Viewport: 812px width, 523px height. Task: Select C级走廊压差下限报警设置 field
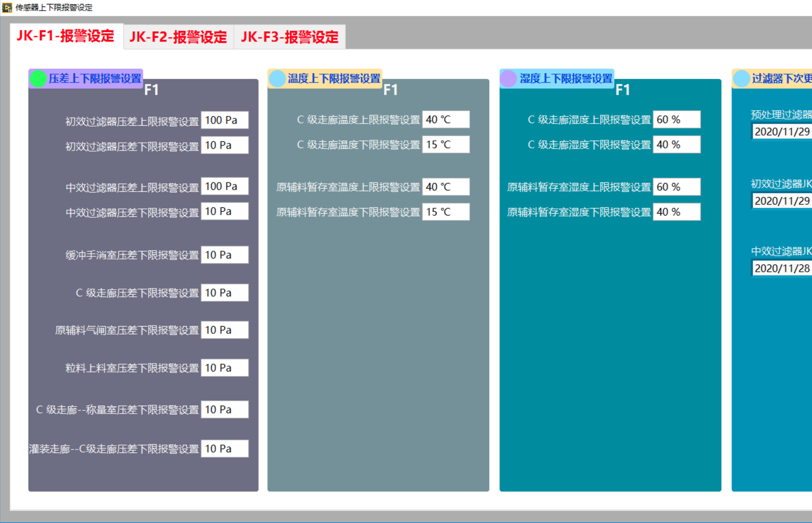tap(225, 293)
